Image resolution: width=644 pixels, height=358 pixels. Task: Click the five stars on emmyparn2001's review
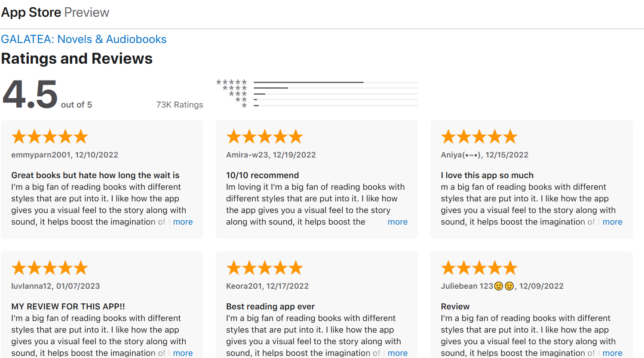[x=49, y=137]
